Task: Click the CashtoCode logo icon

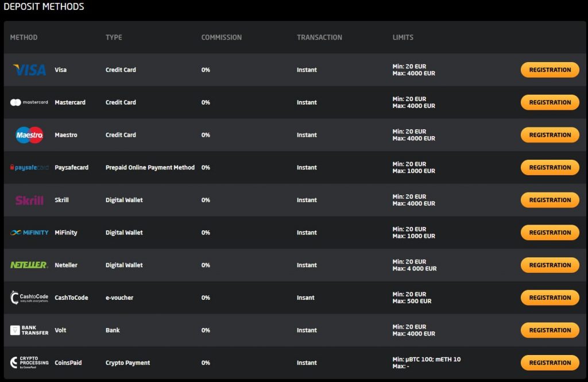Action: [x=29, y=298]
